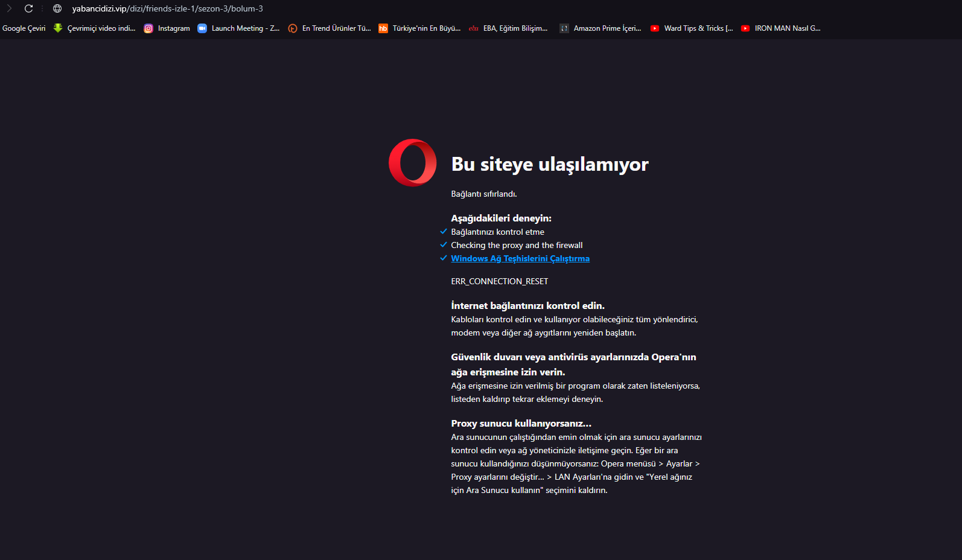Click YouTube icon of IRON MAN bookmark

745,28
